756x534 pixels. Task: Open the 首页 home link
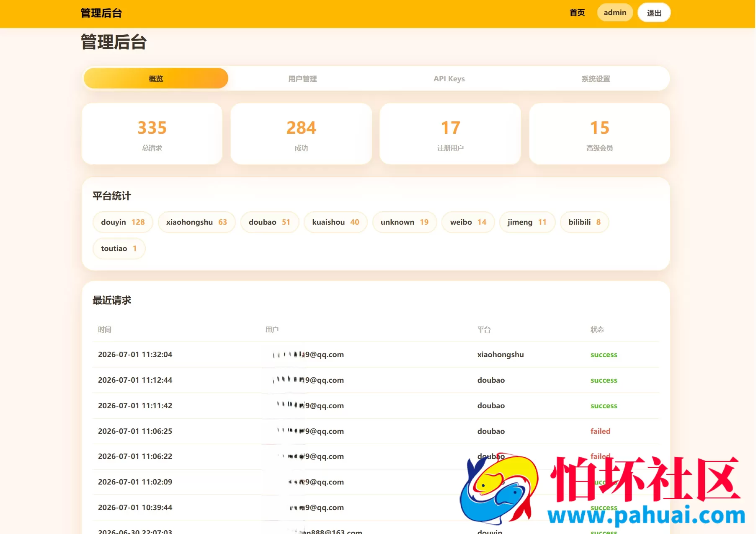click(x=577, y=13)
